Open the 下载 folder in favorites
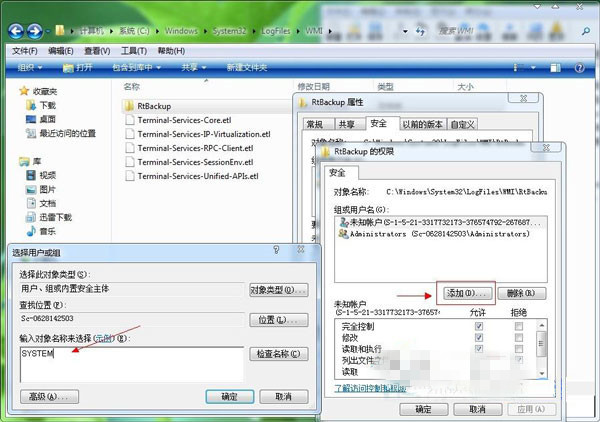Image resolution: width=600 pixels, height=422 pixels. click(47, 104)
